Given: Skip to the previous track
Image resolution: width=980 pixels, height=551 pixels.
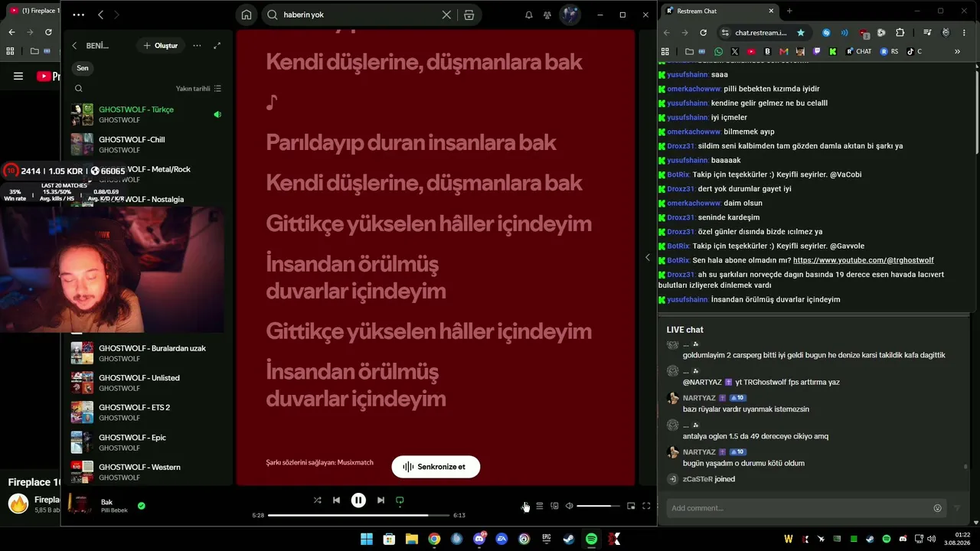Looking at the screenshot, I should tap(336, 500).
